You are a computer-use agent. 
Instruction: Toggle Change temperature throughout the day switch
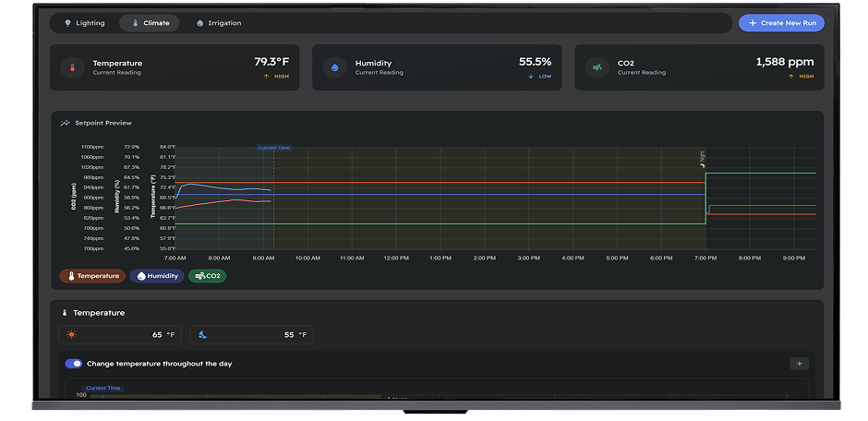point(74,364)
